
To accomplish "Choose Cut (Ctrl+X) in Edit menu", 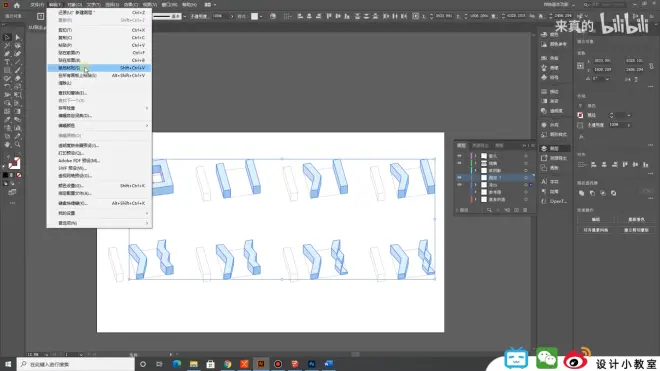I will pyautogui.click(x=99, y=30).
